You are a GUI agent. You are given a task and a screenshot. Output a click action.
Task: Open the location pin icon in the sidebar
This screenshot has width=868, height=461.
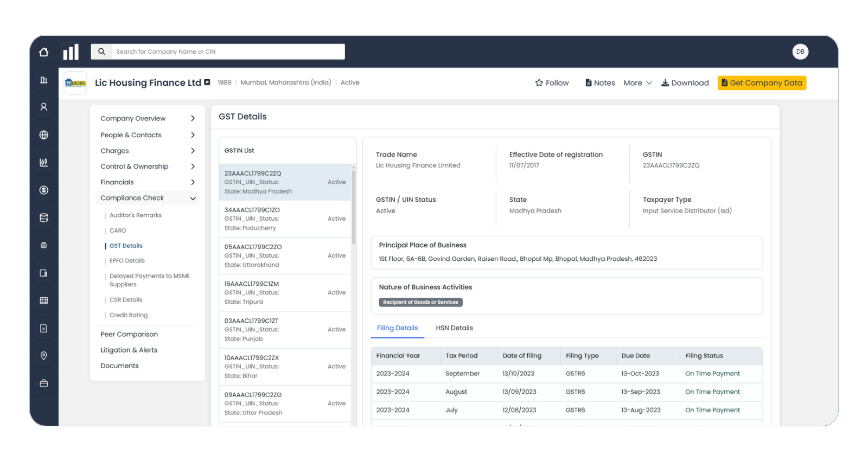tap(44, 356)
